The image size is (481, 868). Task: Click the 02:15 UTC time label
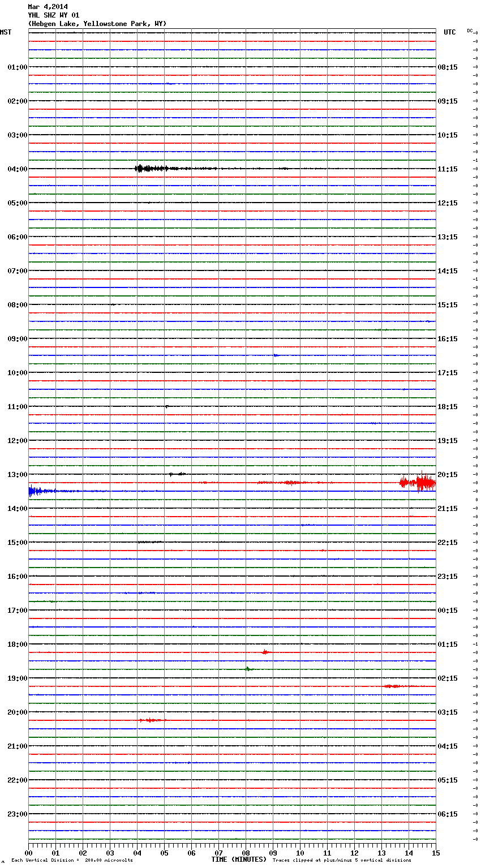448,678
